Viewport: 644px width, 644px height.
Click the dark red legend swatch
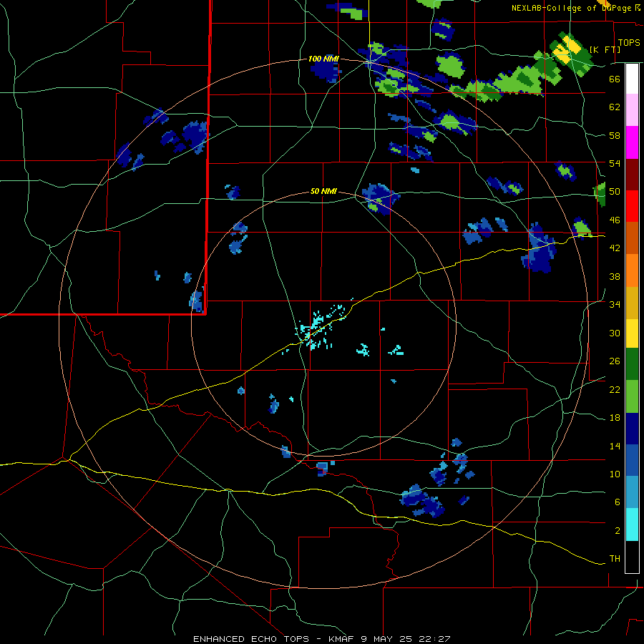coord(632,174)
